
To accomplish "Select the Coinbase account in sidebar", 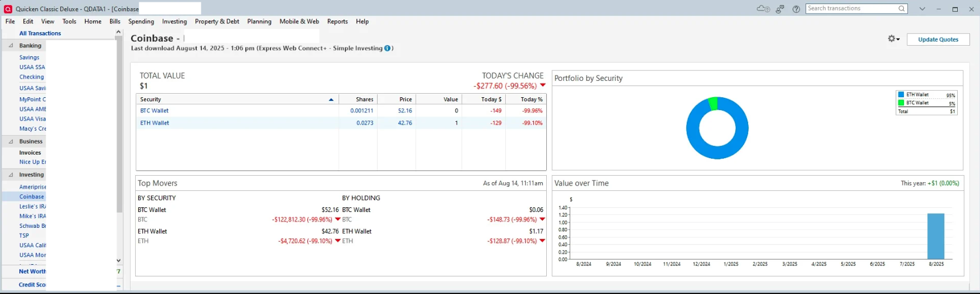I will click(32, 197).
